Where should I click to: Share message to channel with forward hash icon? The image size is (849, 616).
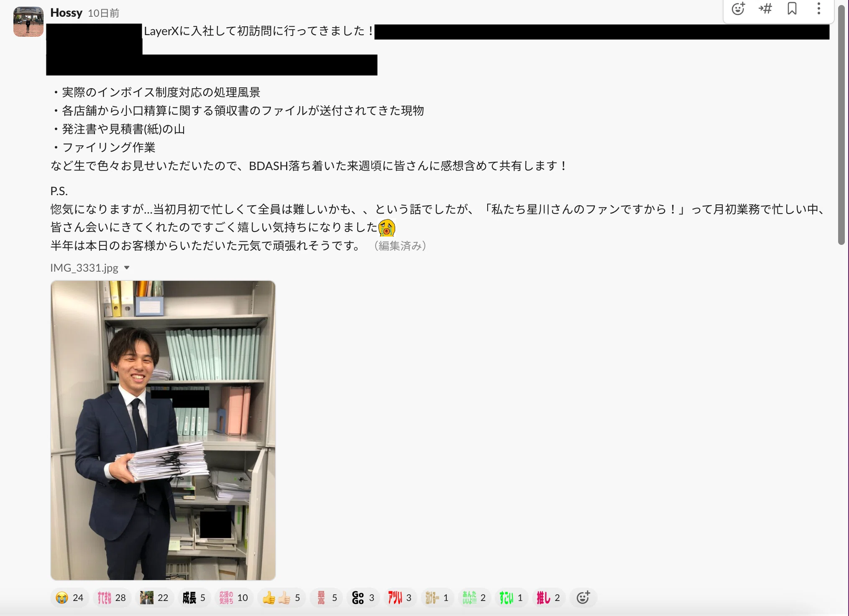(x=765, y=9)
